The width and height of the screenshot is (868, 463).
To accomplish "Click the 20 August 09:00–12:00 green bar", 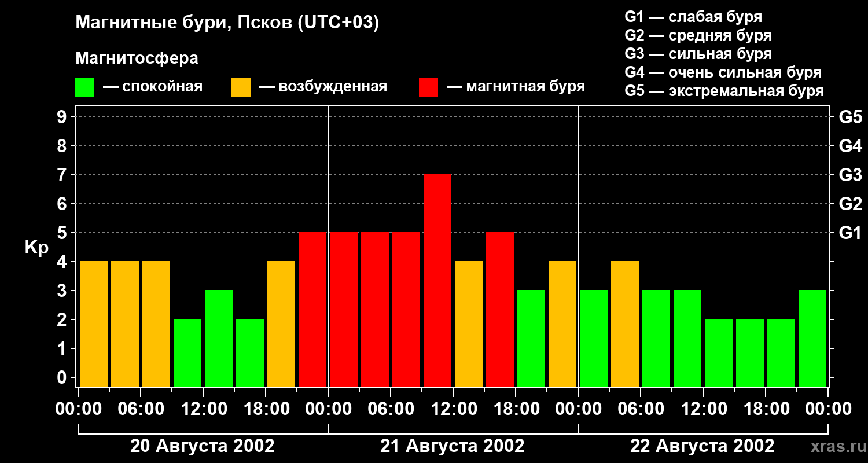I will (187, 352).
